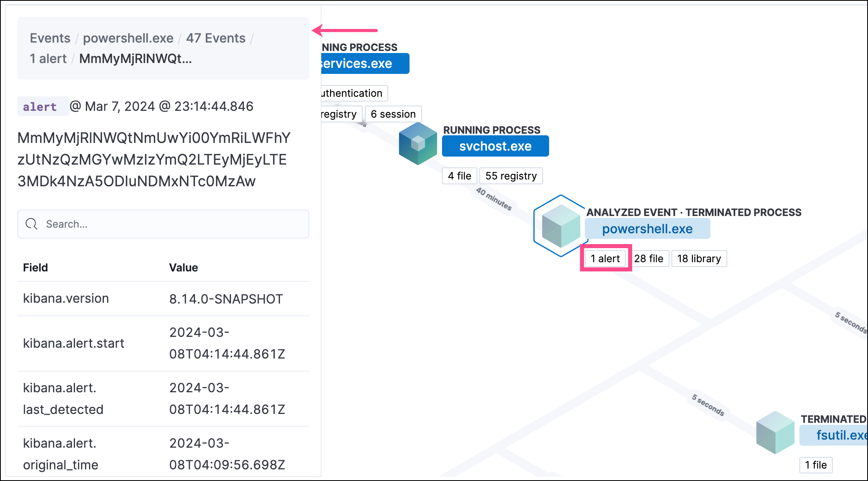Click the search magnifier icon
868x481 pixels.
31,224
